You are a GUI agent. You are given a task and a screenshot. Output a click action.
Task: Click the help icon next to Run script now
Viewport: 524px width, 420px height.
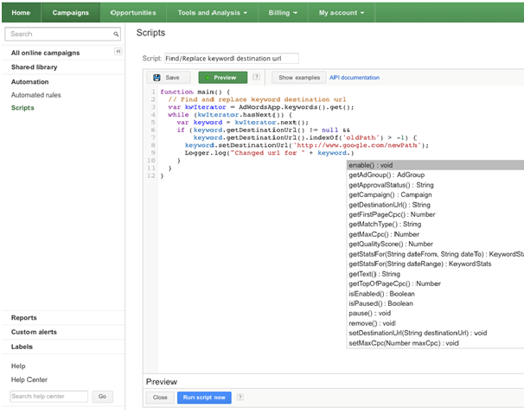tap(240, 398)
